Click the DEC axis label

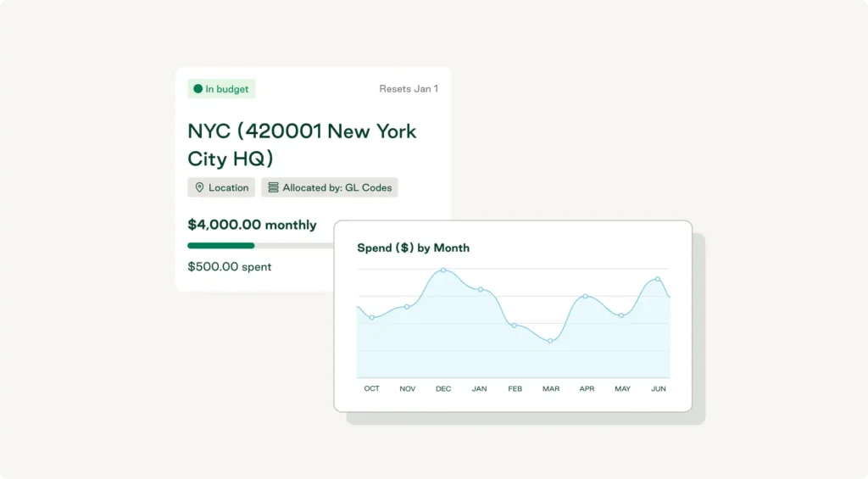[443, 389]
